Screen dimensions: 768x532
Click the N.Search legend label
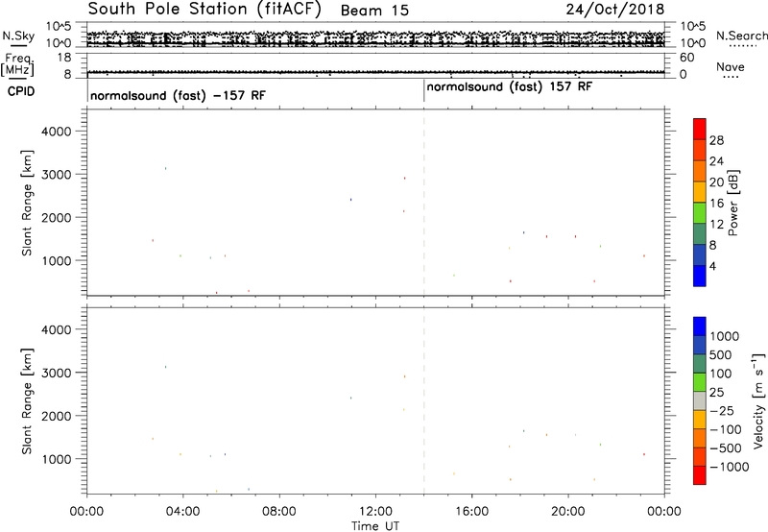click(x=741, y=36)
